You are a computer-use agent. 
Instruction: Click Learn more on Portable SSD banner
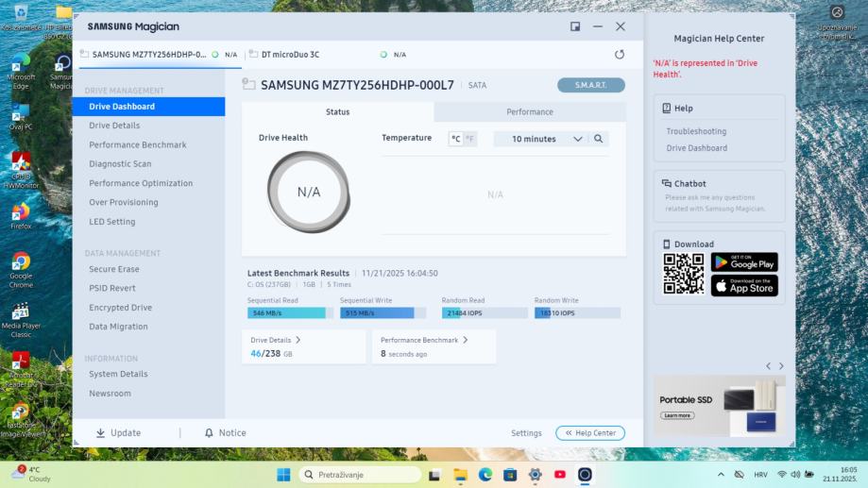click(x=677, y=415)
